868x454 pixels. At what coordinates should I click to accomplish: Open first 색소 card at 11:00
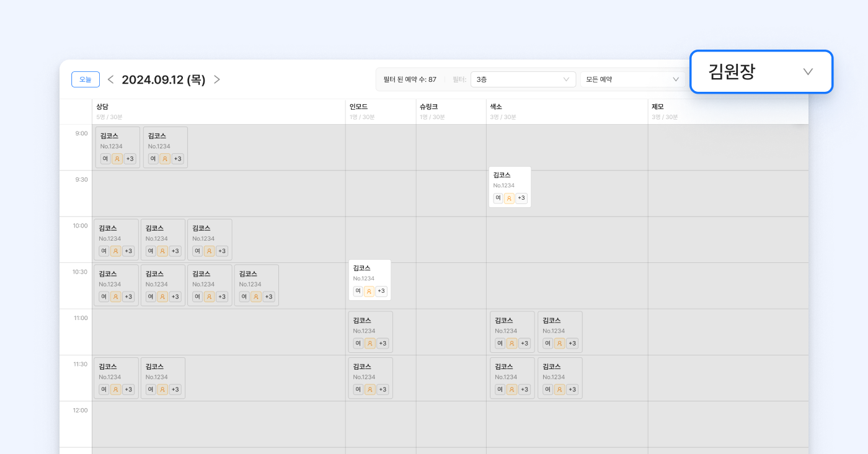coord(512,332)
